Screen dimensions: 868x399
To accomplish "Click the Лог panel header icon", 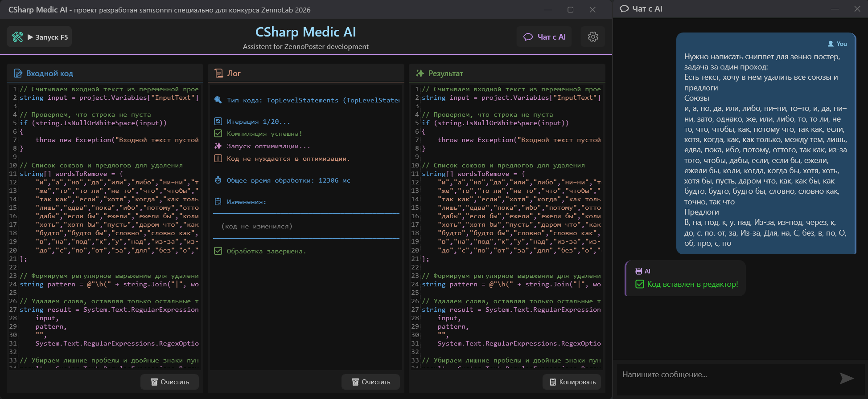I will tap(219, 73).
